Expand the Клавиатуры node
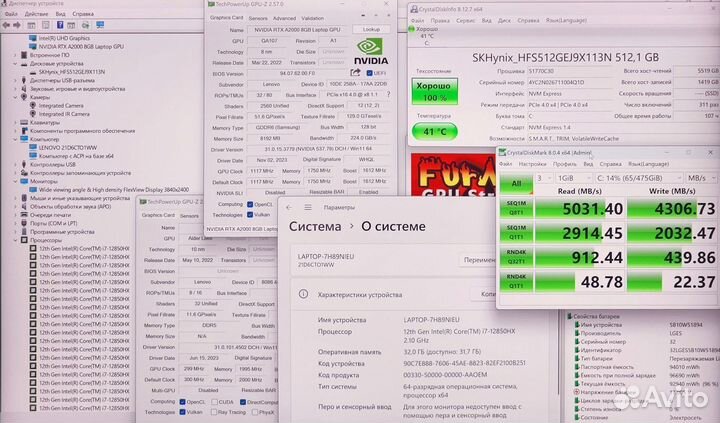Screen dimensions: 720x423 coord(15,123)
